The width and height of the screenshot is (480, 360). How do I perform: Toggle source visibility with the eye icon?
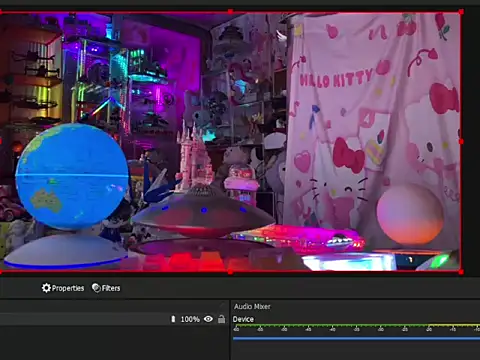(x=208, y=319)
